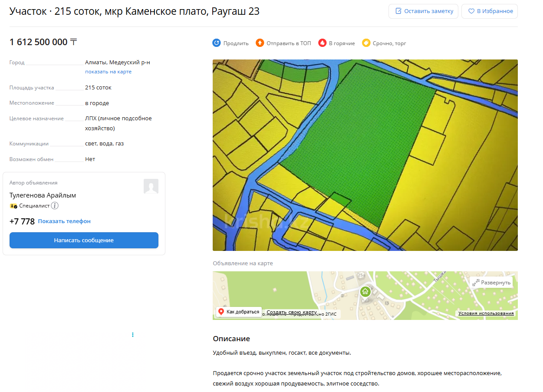Viewport: 543px width, 392px height.
Task: Click the 'В горячие' label text
Action: click(342, 43)
